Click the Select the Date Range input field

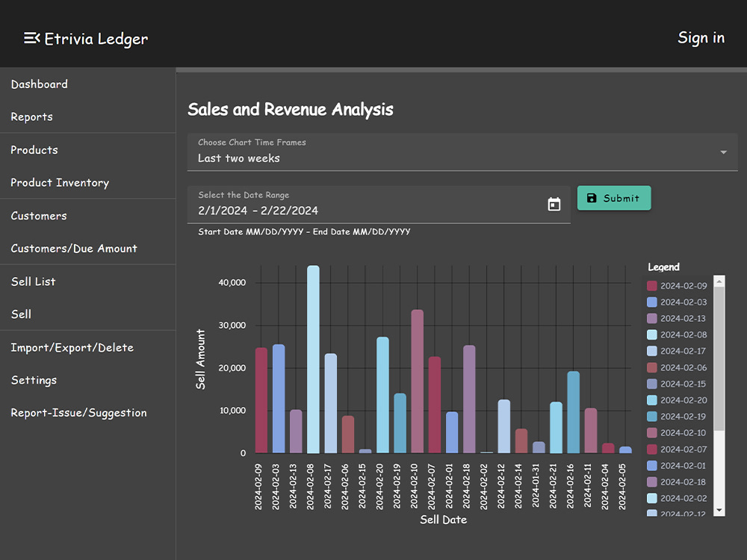(x=379, y=205)
